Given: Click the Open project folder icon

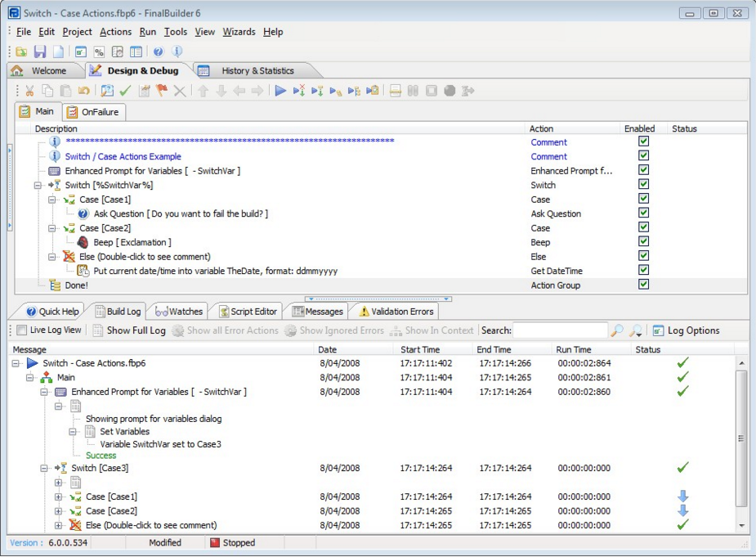Looking at the screenshot, I should [x=21, y=52].
